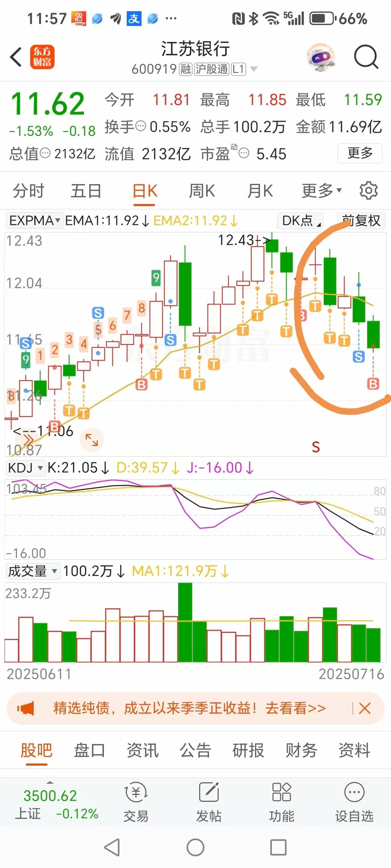The image size is (391, 868).
Task: Tap the double chevron at chart left
Action: pyautogui.click(x=28, y=440)
